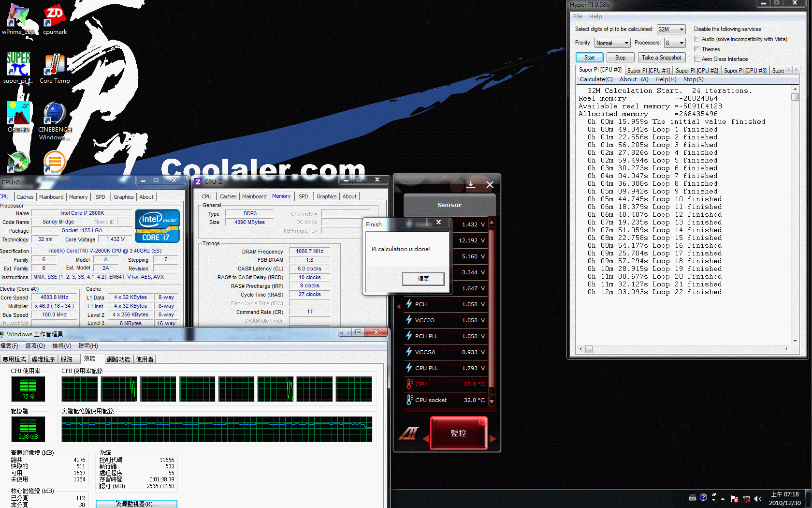
Task: Click the taskbar clock showing 07:18
Action: coord(785,499)
